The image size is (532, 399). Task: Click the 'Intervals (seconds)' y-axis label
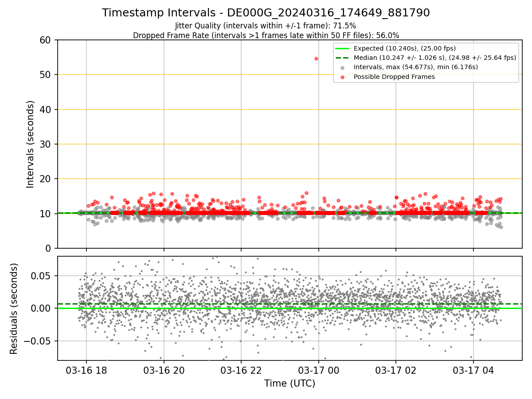[30, 144]
